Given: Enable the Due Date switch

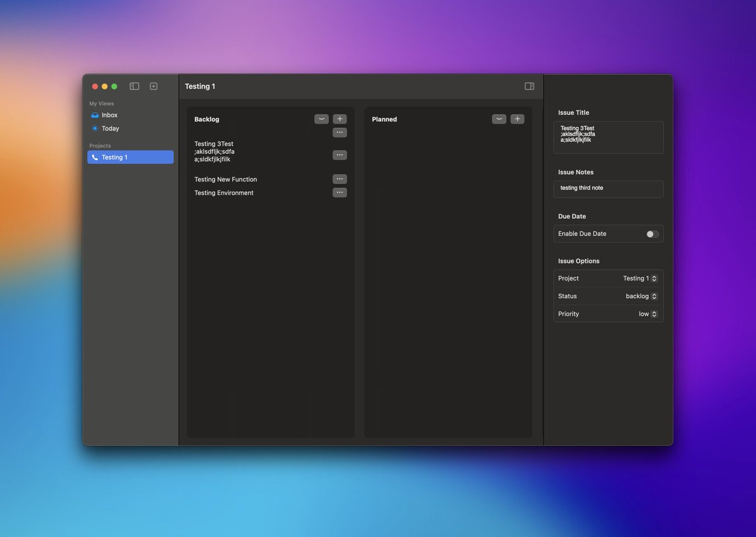Looking at the screenshot, I should pyautogui.click(x=652, y=234).
